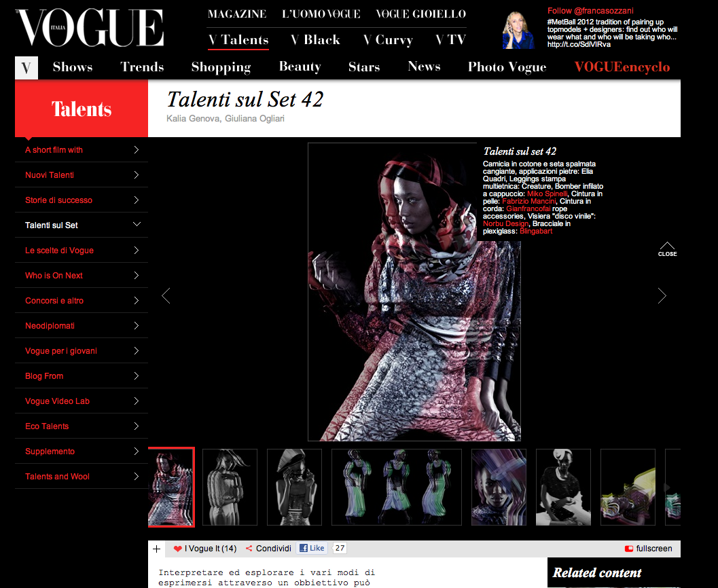Go to the next photo with right arrow
The width and height of the screenshot is (718, 588).
662,295
